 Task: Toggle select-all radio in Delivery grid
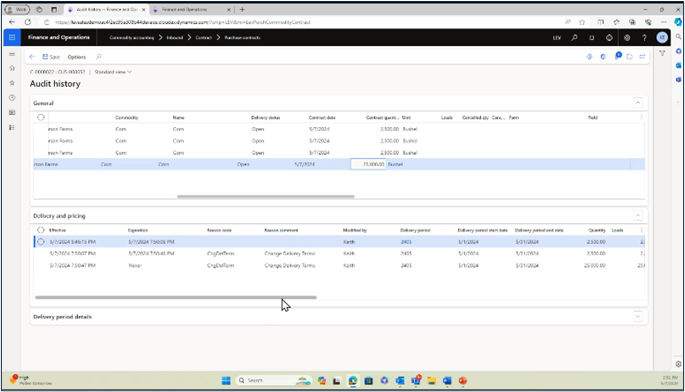(x=41, y=230)
